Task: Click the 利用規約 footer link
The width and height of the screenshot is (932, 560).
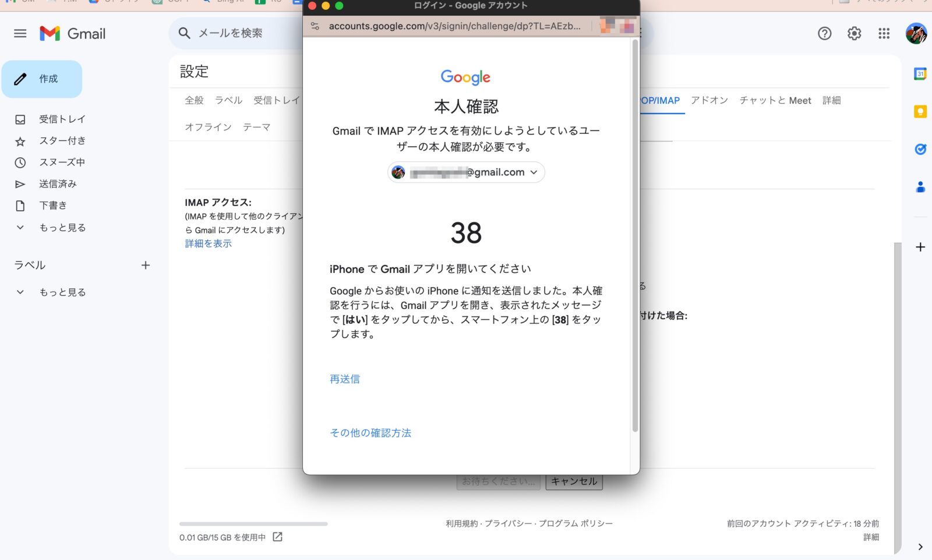Action: click(461, 523)
